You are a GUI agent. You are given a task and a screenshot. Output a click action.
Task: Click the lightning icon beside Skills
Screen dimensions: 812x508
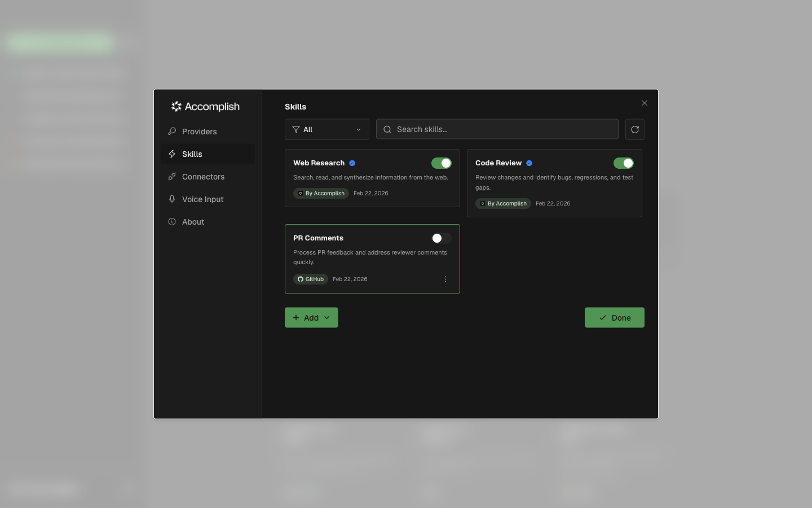click(x=172, y=154)
